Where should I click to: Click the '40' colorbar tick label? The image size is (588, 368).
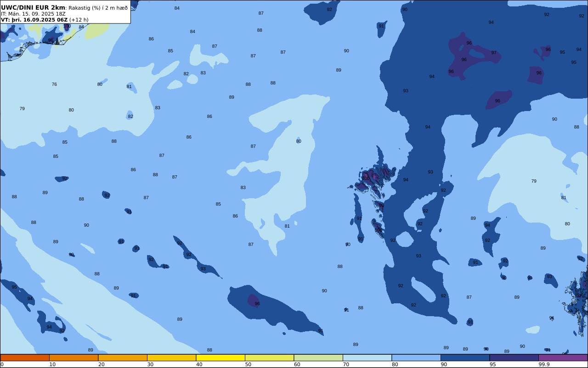point(199,364)
